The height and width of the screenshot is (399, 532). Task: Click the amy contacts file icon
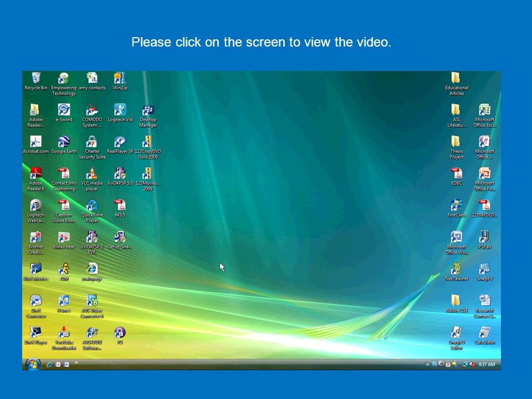pos(92,81)
